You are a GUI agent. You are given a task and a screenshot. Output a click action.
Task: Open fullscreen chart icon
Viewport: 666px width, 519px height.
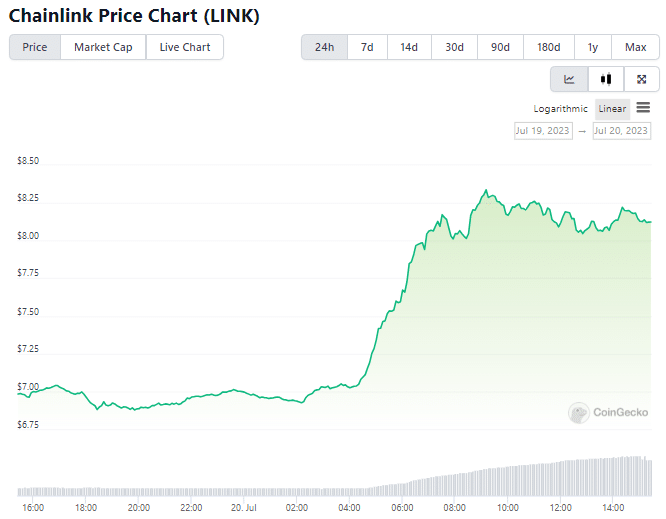click(641, 79)
